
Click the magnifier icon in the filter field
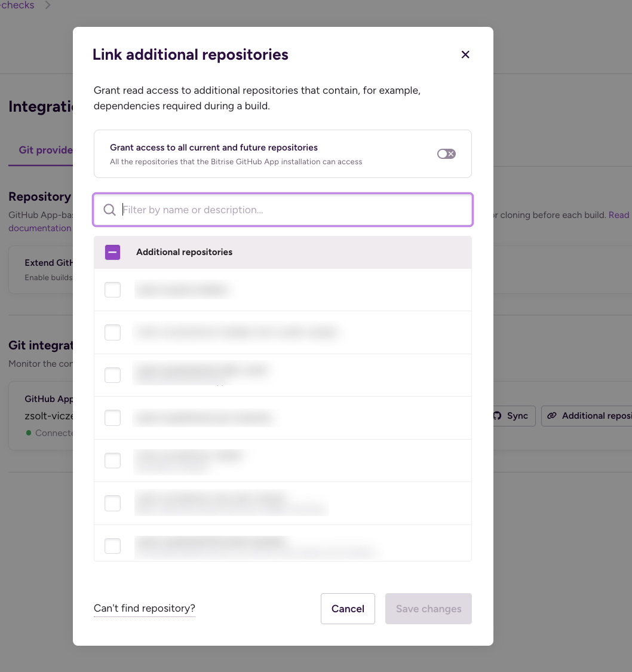(x=109, y=210)
